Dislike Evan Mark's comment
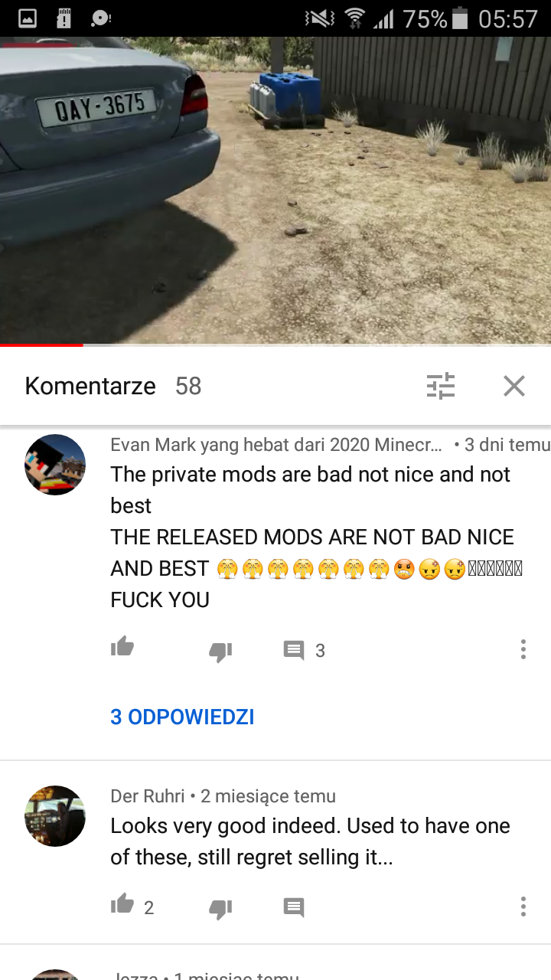Image resolution: width=551 pixels, height=980 pixels. coord(220,651)
